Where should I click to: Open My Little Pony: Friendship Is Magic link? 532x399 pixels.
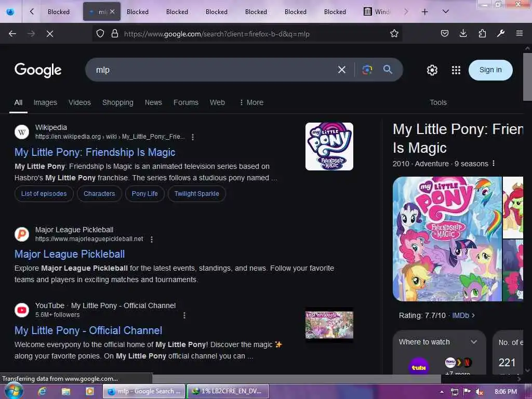[x=95, y=152]
